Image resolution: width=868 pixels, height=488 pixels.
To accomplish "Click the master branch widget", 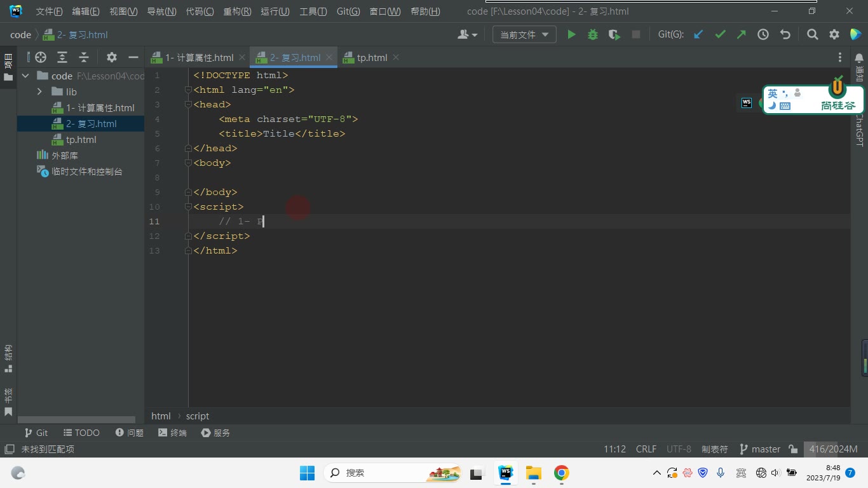I will pyautogui.click(x=760, y=449).
